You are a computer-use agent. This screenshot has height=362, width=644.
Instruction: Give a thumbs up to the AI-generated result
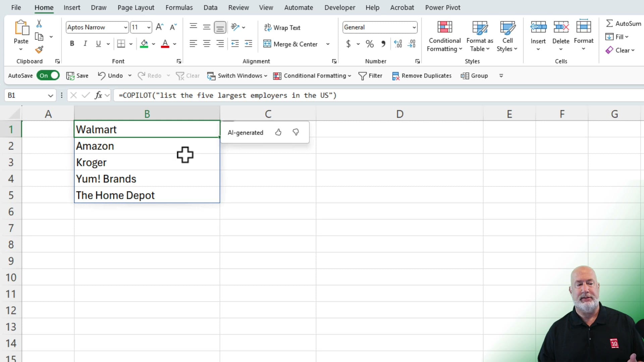(278, 132)
